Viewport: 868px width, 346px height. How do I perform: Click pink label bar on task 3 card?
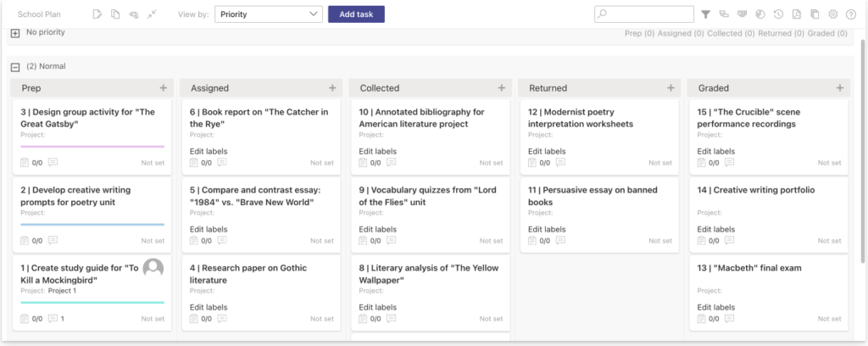tap(92, 147)
